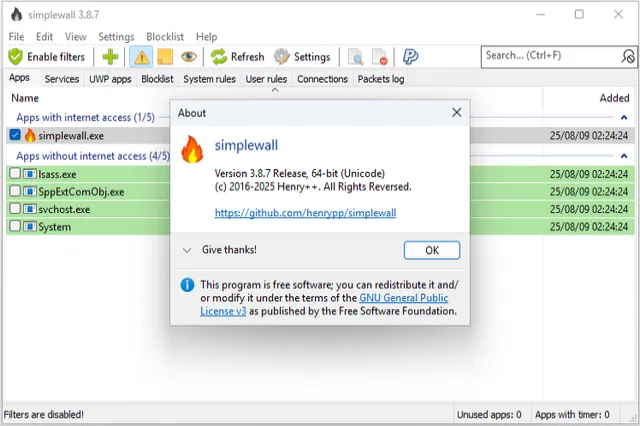Close the About dialog with X

click(x=457, y=113)
